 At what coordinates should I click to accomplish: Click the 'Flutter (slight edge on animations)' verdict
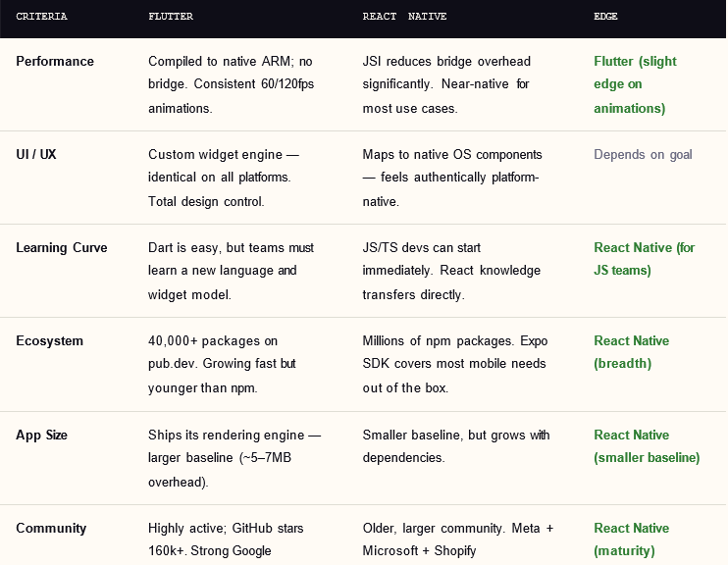(x=636, y=84)
